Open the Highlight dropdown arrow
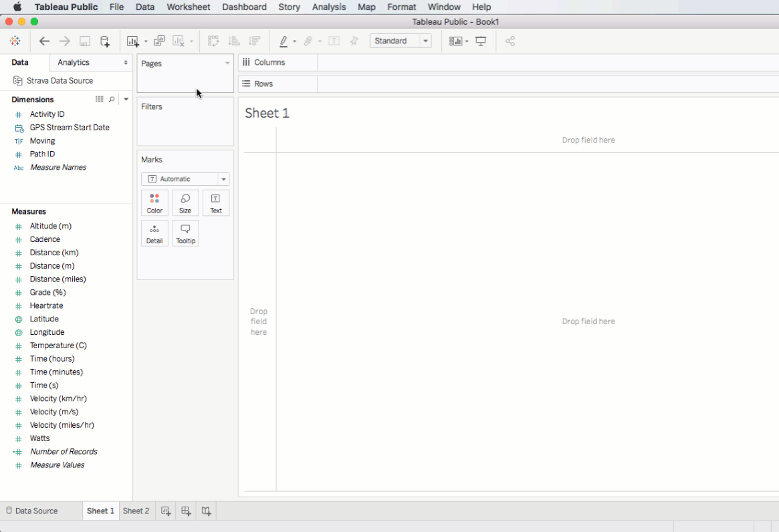Screen dimensions: 779x532 click(x=295, y=41)
